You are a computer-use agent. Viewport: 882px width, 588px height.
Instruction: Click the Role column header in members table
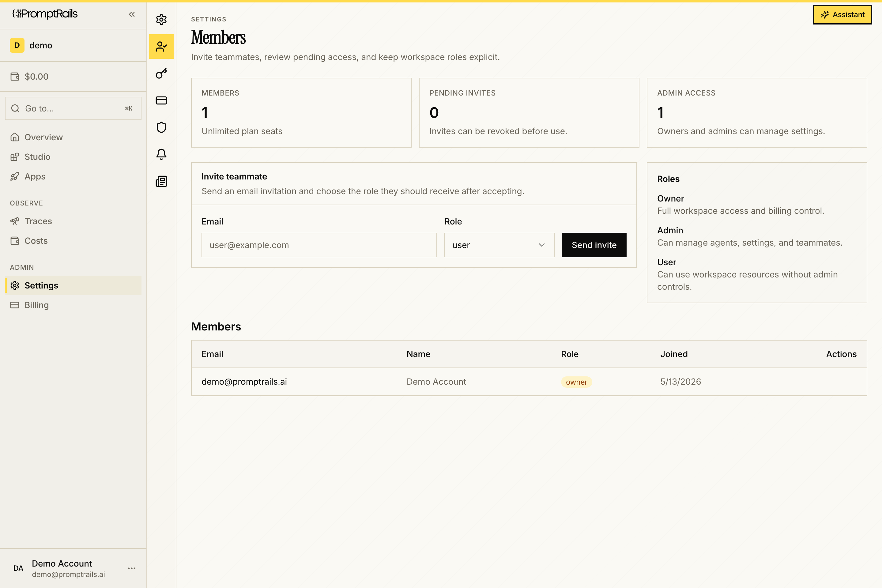coord(570,354)
